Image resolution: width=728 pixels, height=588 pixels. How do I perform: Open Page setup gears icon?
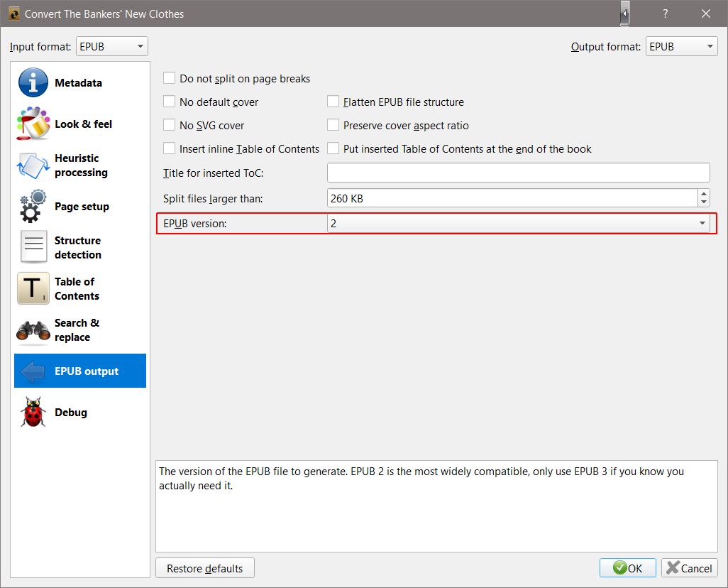[33, 207]
